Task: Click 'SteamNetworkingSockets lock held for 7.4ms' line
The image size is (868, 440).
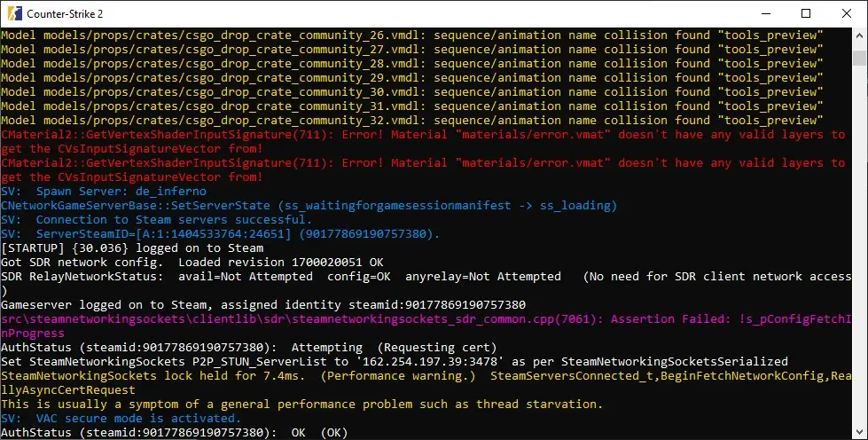Action: (426, 383)
